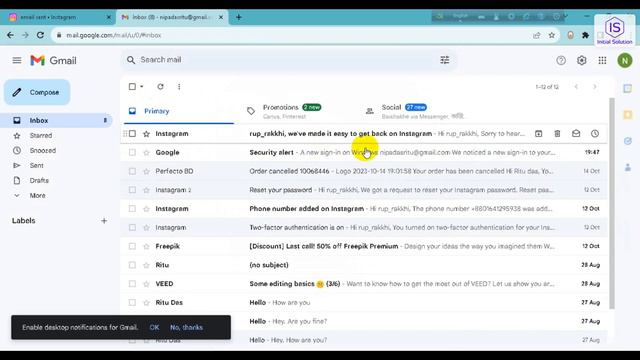Open Google Keep in side panel

(x=628, y=115)
